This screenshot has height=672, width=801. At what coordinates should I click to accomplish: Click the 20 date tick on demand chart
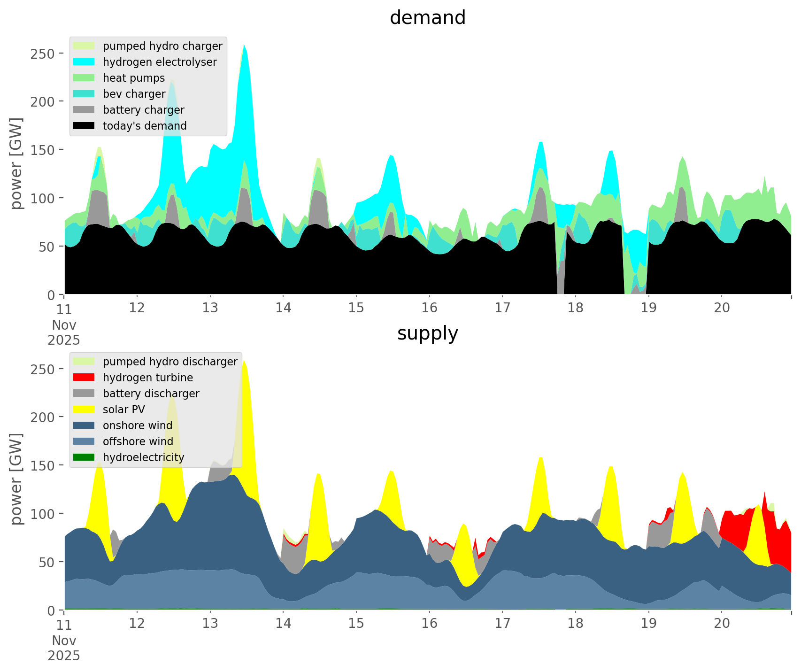pyautogui.click(x=722, y=308)
